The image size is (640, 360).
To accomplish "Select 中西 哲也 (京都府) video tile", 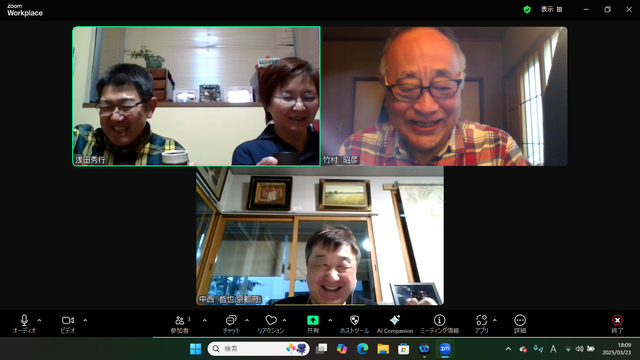I will coord(320,236).
